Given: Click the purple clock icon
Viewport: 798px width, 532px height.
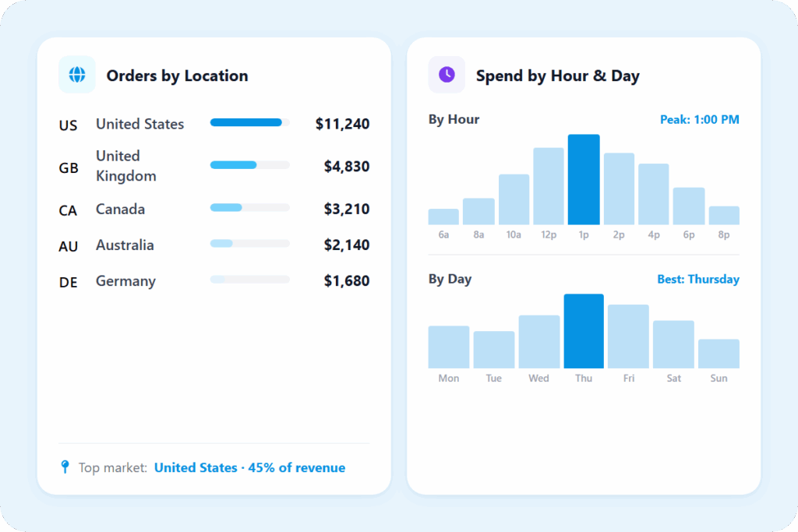Looking at the screenshot, I should click(x=447, y=75).
